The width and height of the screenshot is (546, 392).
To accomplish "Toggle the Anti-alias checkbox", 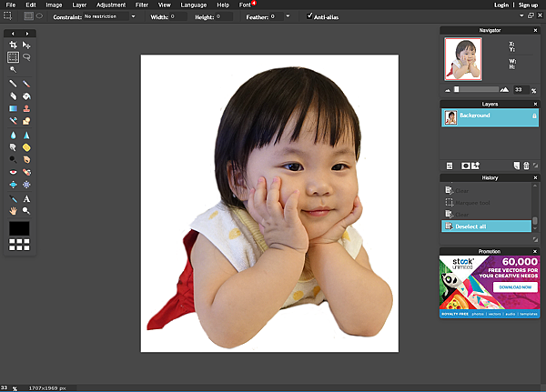I will coord(309,16).
